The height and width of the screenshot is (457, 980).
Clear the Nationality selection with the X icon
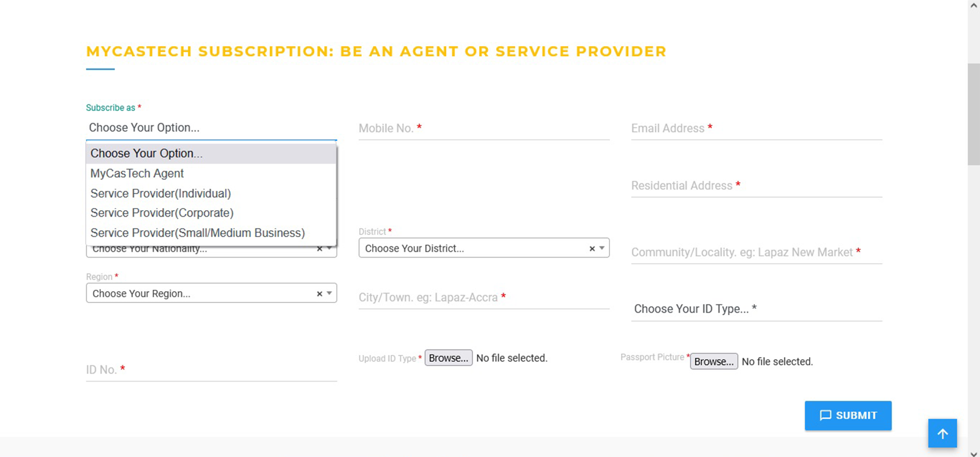[x=320, y=249]
